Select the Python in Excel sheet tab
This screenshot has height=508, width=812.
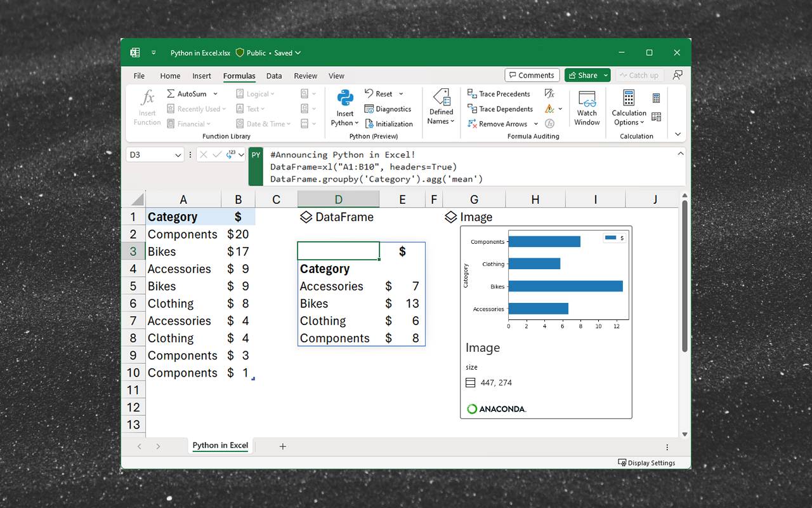pos(220,445)
